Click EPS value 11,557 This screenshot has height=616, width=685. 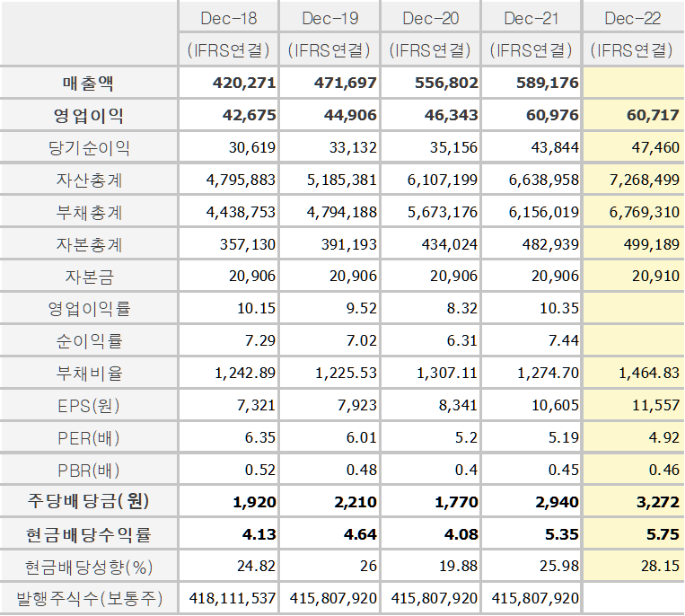[655, 405]
